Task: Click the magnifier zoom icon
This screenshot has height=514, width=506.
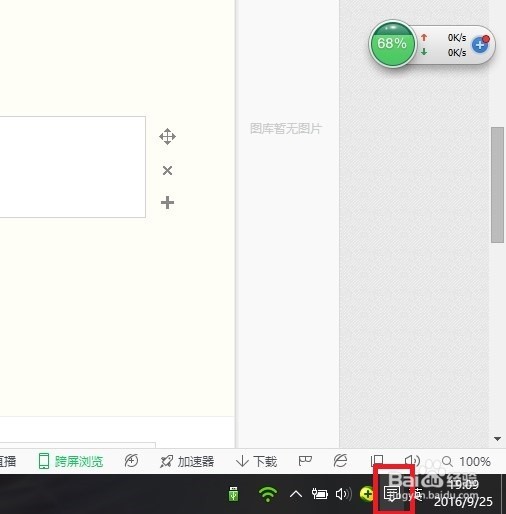Action: click(x=447, y=461)
